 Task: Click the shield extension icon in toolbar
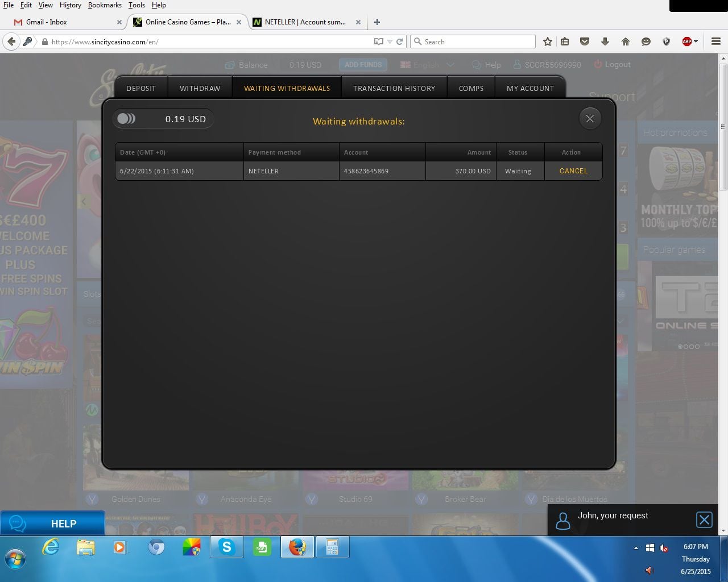667,41
